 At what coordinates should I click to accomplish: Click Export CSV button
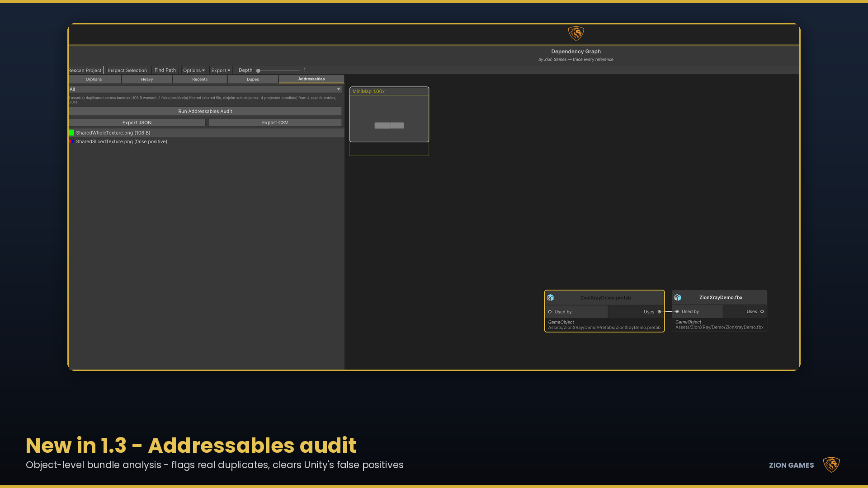[275, 123]
